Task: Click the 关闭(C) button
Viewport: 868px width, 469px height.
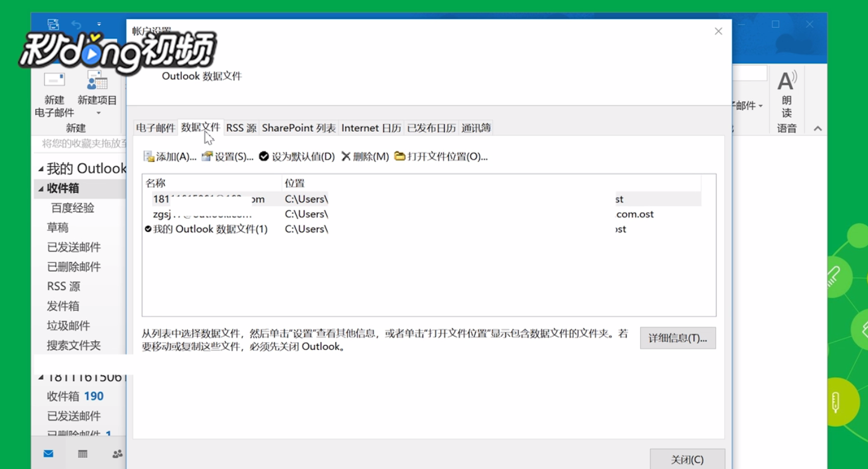Action: 687,459
